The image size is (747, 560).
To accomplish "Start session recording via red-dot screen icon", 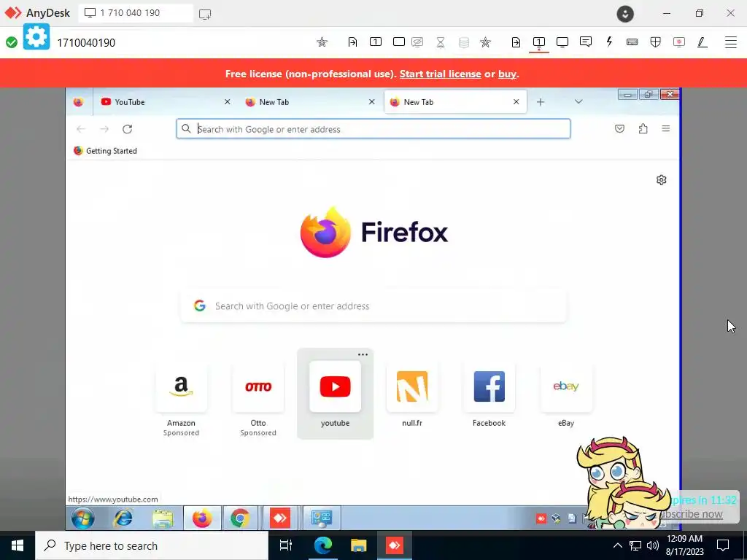I will tap(679, 42).
